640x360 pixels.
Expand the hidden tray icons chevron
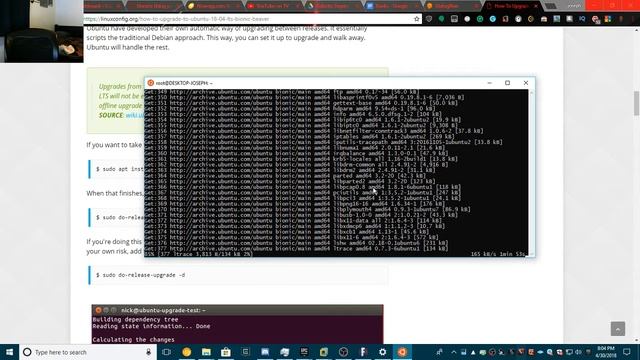pyautogui.click(x=453, y=352)
